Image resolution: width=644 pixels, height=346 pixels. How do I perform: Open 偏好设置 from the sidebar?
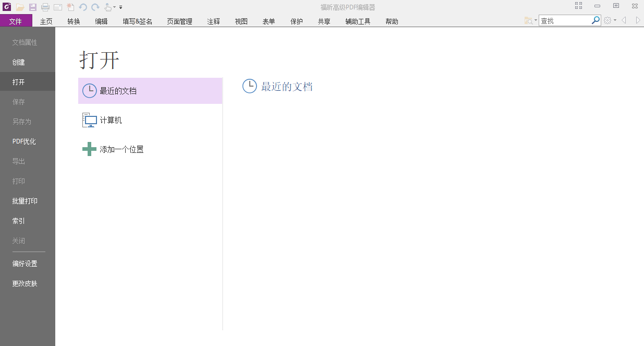click(x=24, y=264)
